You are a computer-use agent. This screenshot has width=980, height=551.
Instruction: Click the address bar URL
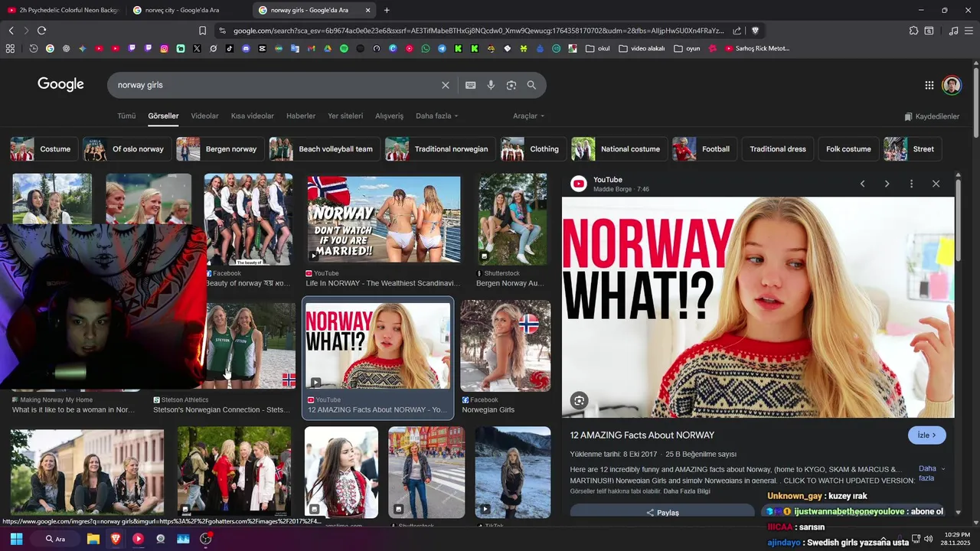coord(478,31)
